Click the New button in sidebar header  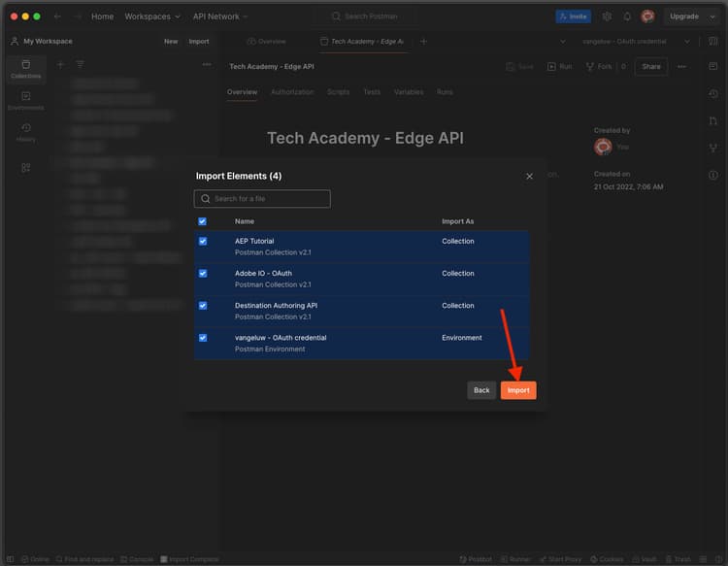click(x=171, y=42)
